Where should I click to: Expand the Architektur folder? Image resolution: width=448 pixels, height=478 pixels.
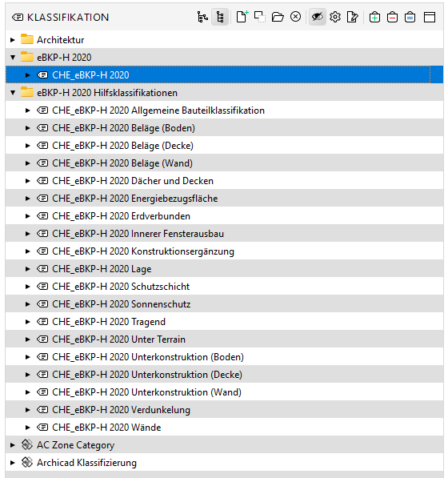click(x=13, y=39)
